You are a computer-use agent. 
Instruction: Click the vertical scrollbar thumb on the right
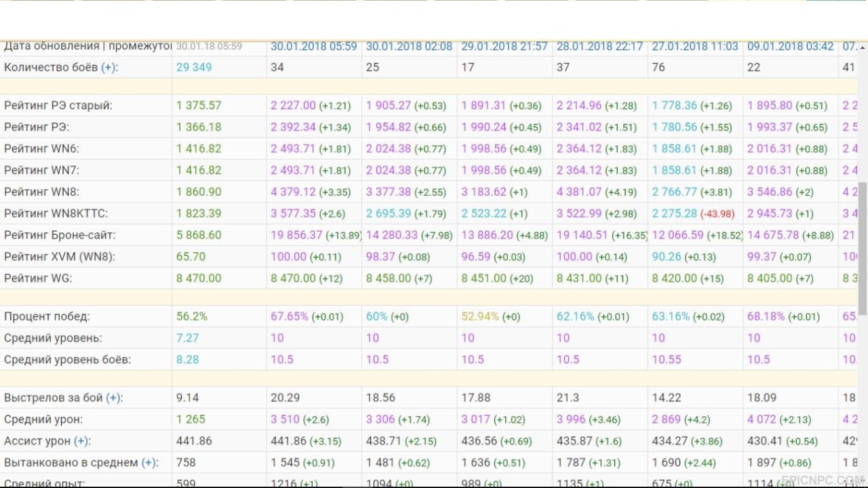[863, 248]
